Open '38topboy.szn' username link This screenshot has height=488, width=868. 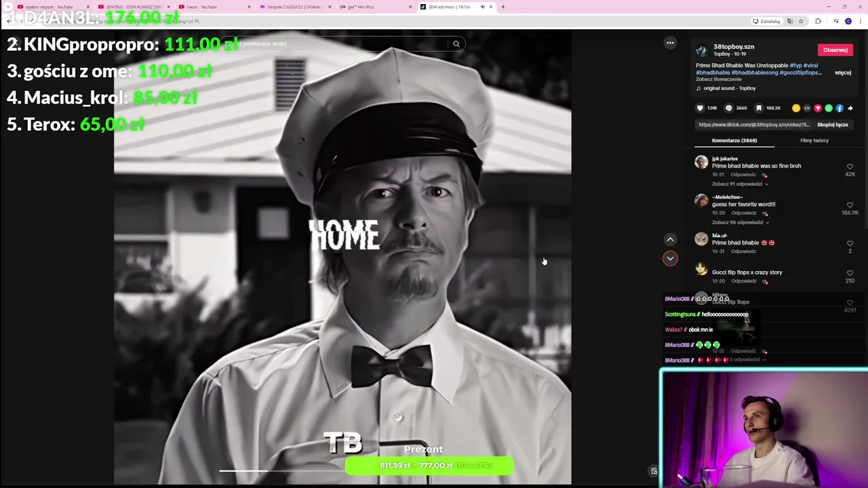[734, 47]
